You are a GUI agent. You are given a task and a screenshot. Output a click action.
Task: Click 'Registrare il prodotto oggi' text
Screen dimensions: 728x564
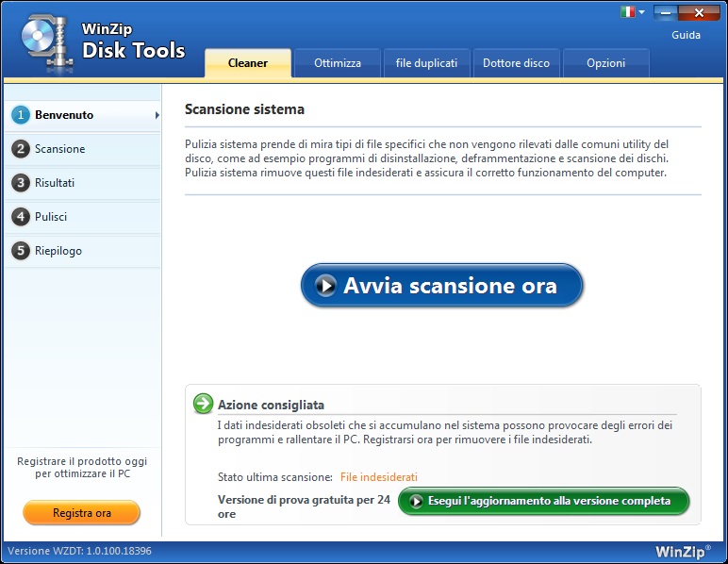pos(82,461)
